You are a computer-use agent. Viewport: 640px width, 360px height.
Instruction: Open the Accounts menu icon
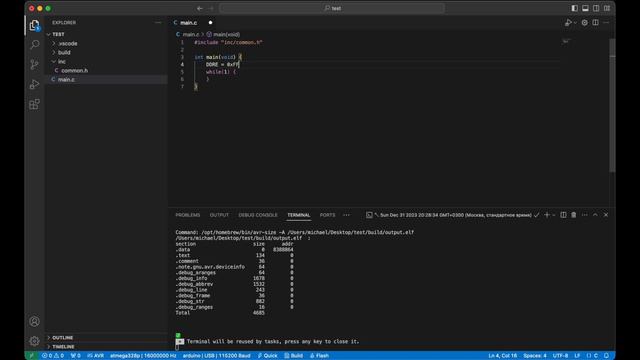[x=35, y=321]
